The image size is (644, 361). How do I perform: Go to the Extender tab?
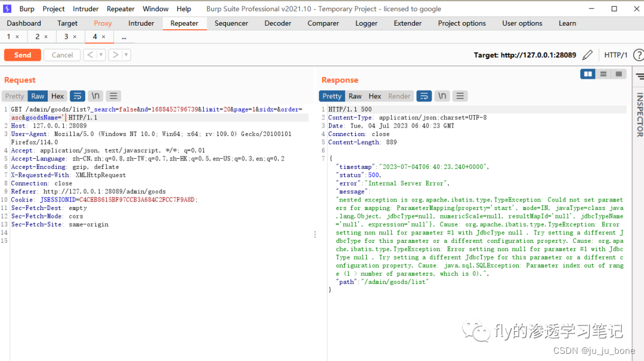point(407,23)
